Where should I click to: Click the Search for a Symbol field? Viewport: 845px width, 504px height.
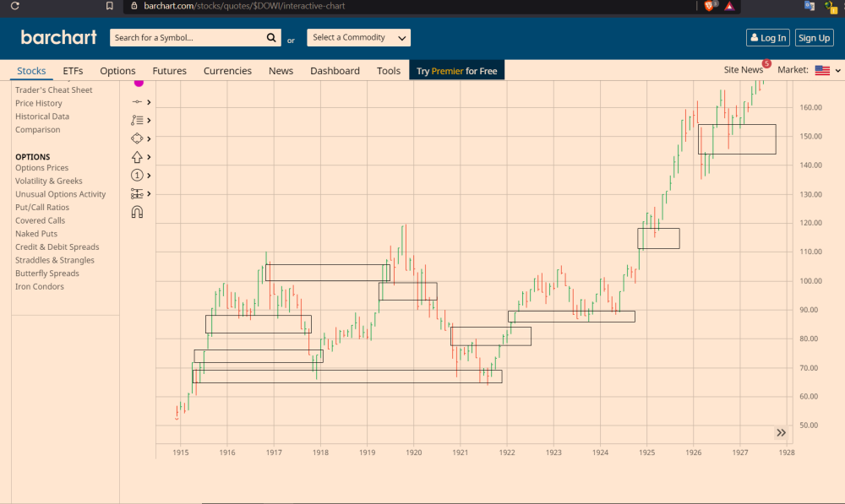coord(188,38)
